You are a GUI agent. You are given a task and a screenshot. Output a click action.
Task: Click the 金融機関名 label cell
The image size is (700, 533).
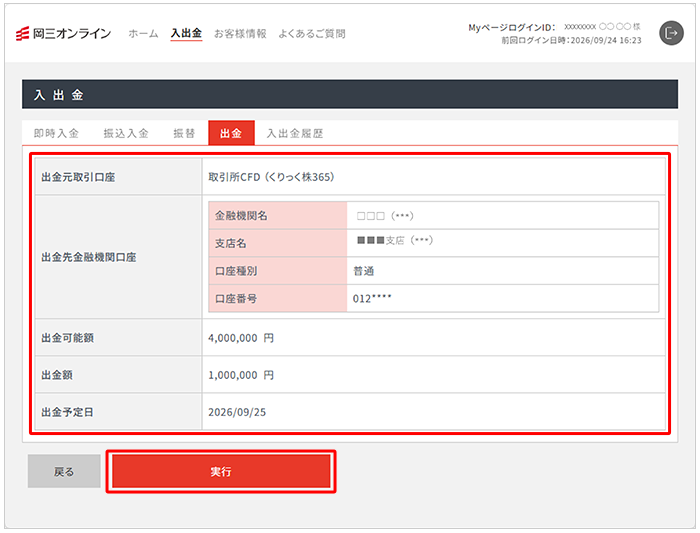click(278, 216)
